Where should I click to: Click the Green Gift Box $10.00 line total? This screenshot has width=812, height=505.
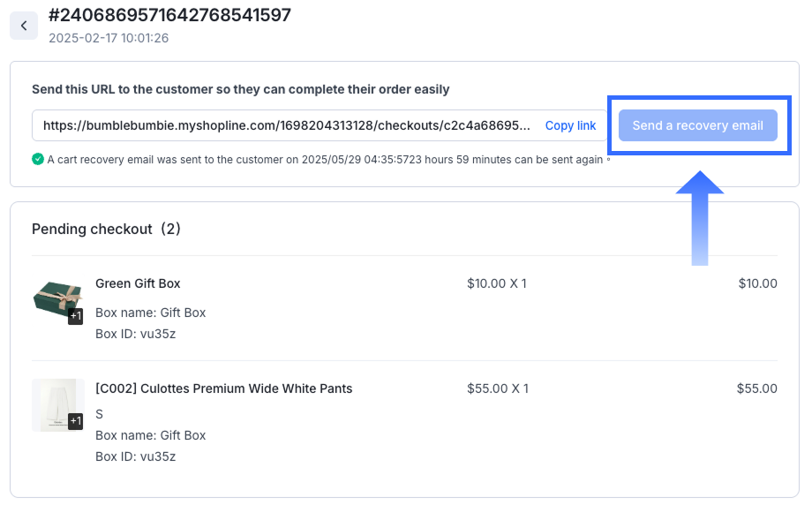coord(757,283)
